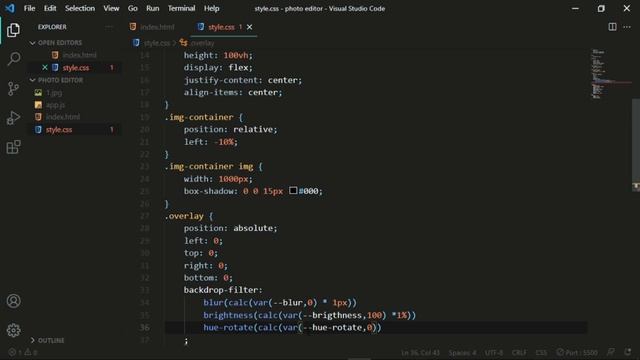Open the Selection menu
640x360 pixels.
(80, 8)
